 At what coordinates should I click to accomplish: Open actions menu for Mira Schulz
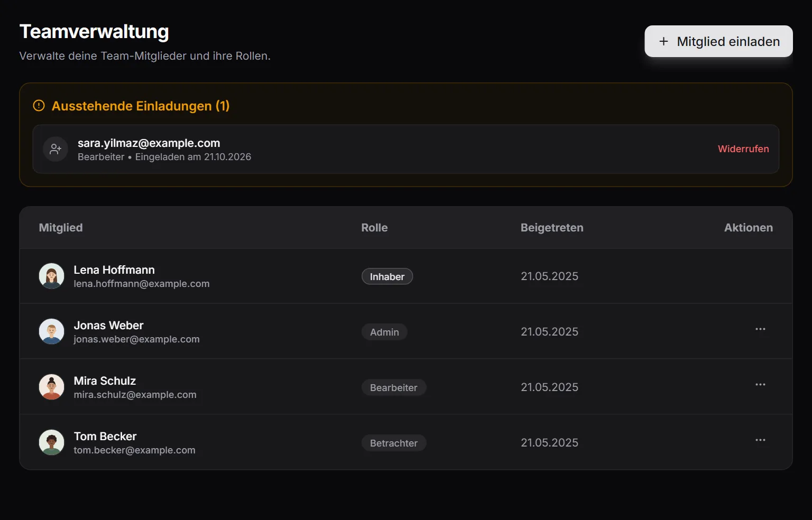[x=760, y=385]
